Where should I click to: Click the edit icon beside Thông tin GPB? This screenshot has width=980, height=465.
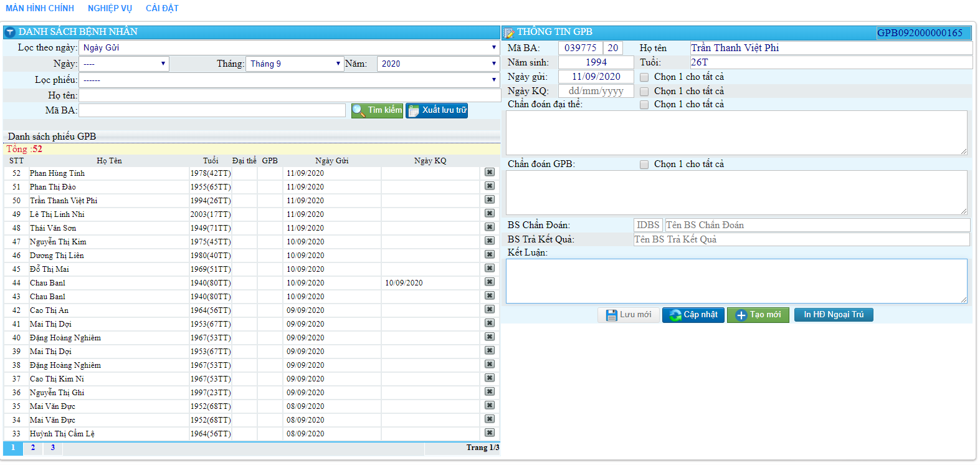tap(509, 32)
